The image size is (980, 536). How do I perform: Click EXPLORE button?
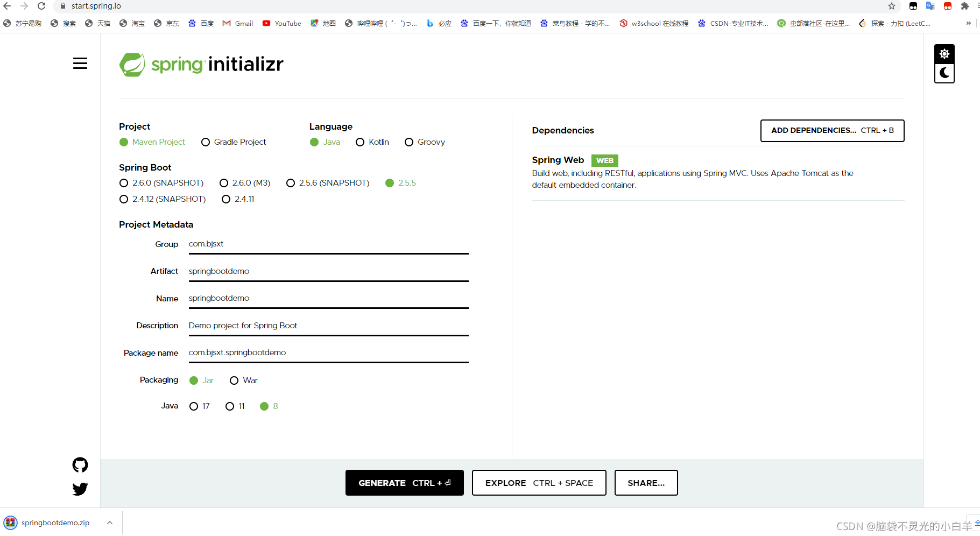[x=539, y=483]
